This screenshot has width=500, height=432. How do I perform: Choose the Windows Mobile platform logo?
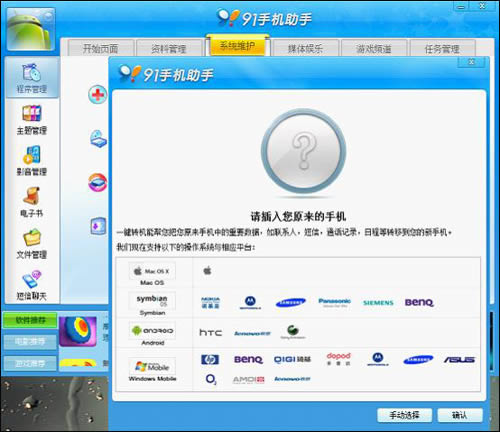pos(152,366)
